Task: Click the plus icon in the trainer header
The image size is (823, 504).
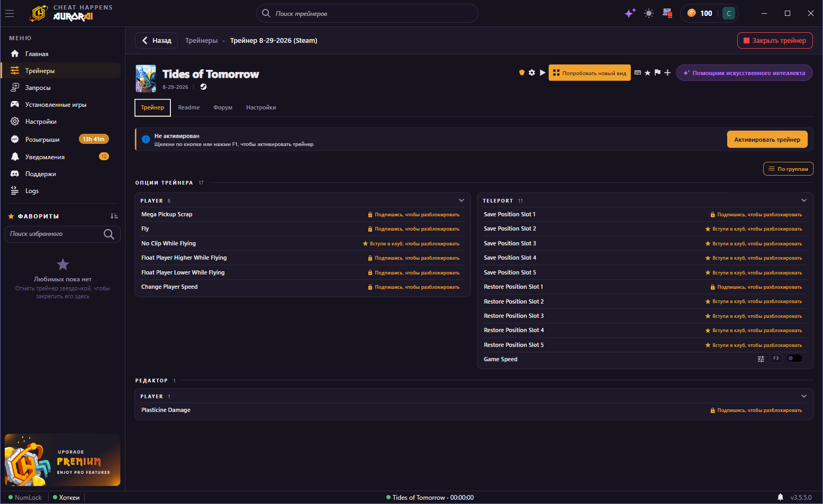Action: 667,73
